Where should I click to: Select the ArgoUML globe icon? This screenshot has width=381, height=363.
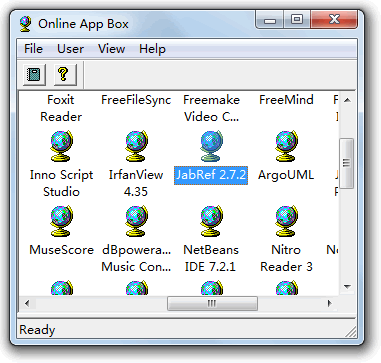tap(286, 146)
